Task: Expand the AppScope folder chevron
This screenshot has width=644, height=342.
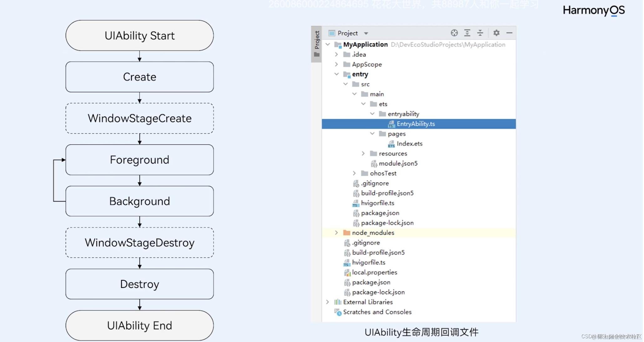Action: 336,64
